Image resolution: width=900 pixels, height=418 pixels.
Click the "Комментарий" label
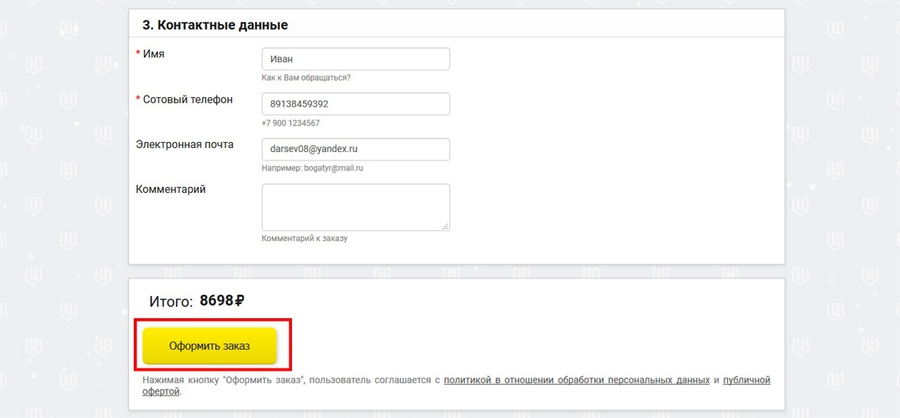pos(170,189)
